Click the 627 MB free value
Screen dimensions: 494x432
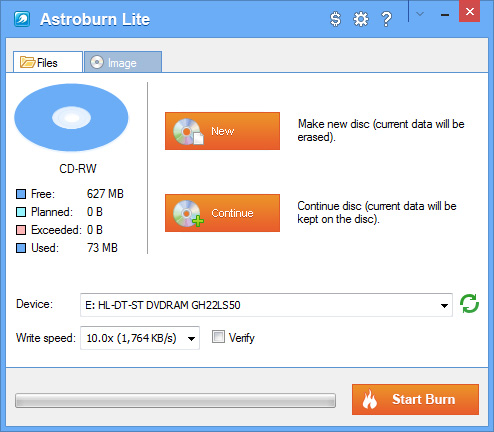(105, 194)
